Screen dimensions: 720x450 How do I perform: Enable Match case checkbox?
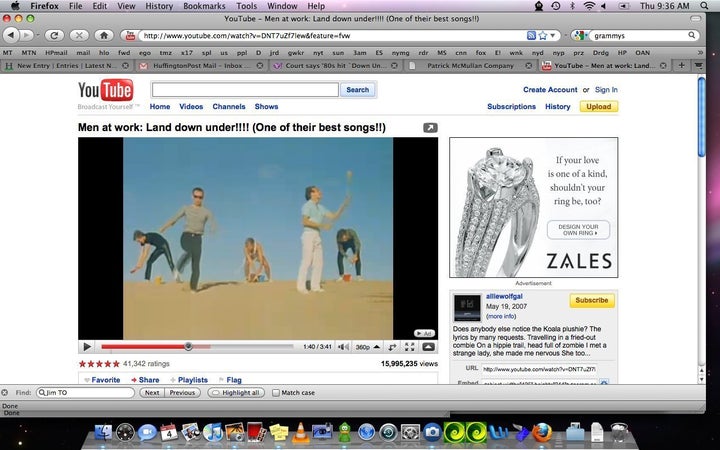(276, 393)
